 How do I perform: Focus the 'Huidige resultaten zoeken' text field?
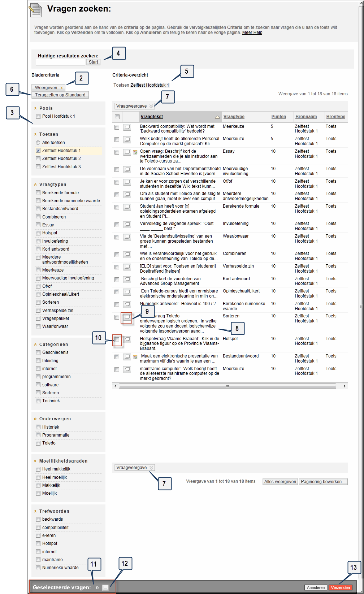(60, 62)
